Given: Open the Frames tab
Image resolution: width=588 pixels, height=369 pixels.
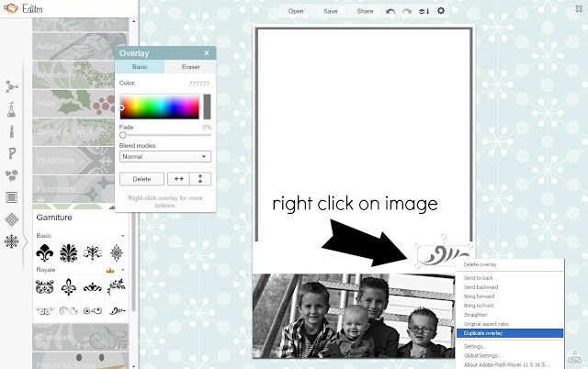Looking at the screenshot, I should tap(12, 197).
